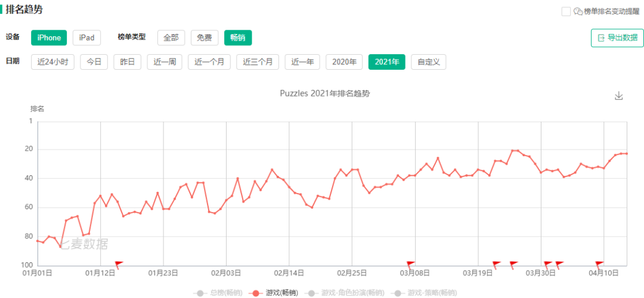
Task: Select the 近24小时 date filter
Action: (52, 62)
